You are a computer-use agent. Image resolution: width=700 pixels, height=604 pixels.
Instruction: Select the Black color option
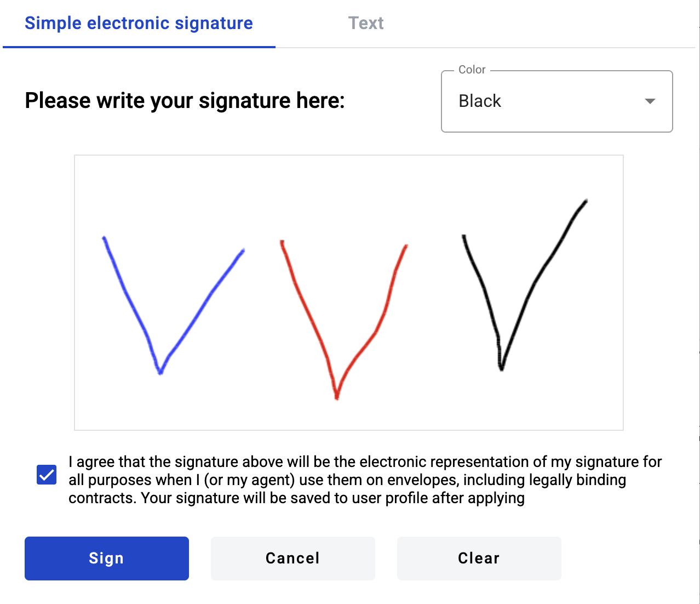pos(480,101)
